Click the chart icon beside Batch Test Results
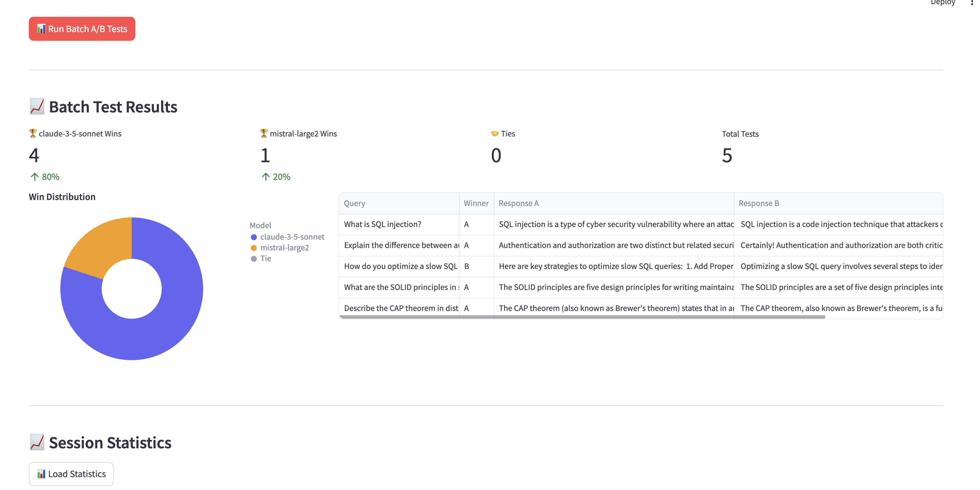980x490 pixels. (x=37, y=107)
